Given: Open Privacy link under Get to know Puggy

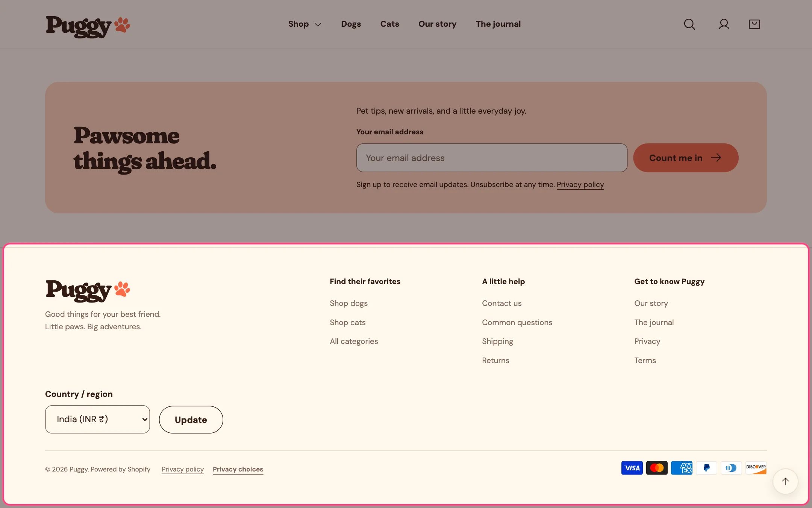Looking at the screenshot, I should coord(647,341).
